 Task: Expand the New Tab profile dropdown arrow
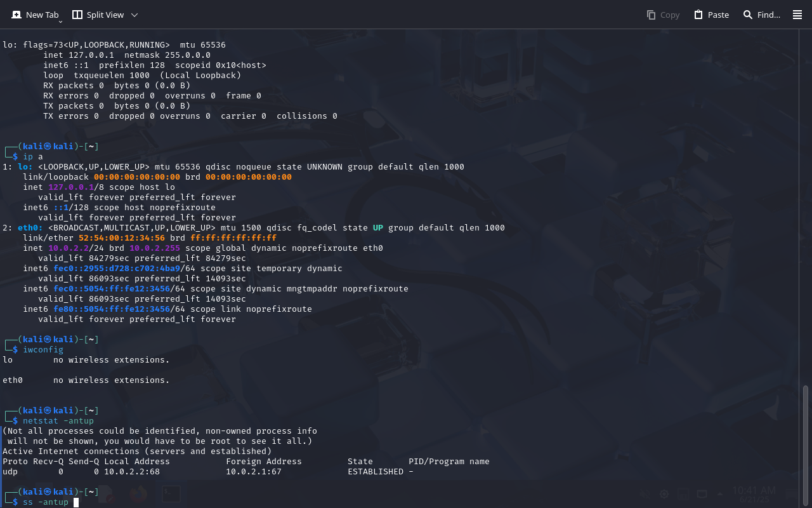tap(60, 22)
